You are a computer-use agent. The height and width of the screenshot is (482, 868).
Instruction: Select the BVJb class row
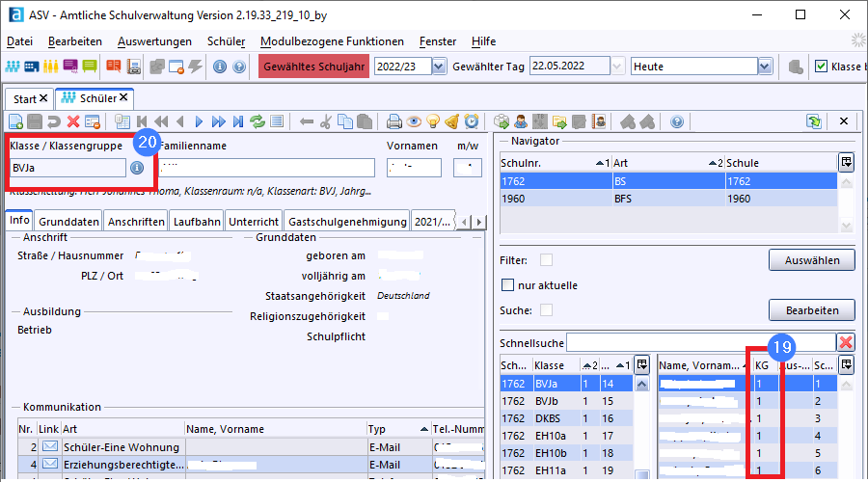pos(566,401)
